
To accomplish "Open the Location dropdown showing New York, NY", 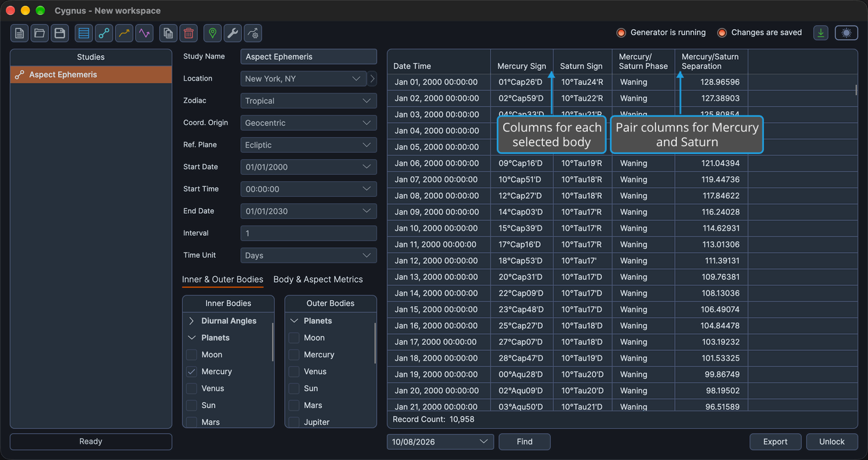I will tap(304, 79).
